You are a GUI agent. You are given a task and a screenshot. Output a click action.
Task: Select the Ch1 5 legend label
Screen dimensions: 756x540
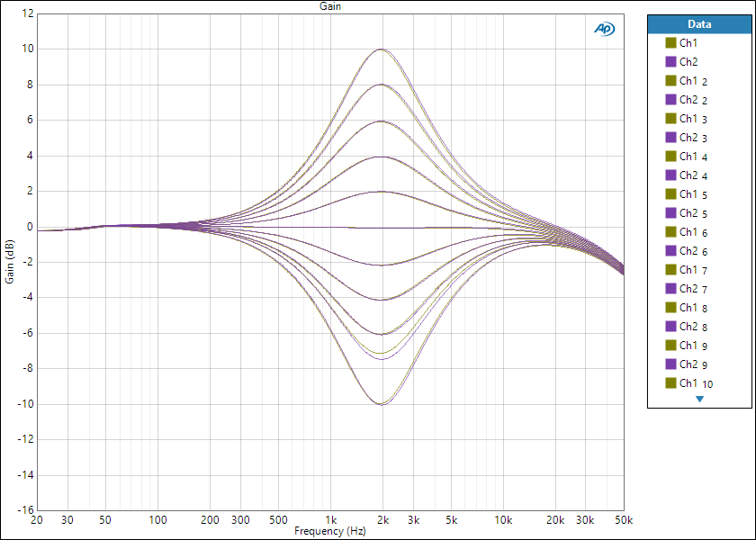pyautogui.click(x=693, y=194)
